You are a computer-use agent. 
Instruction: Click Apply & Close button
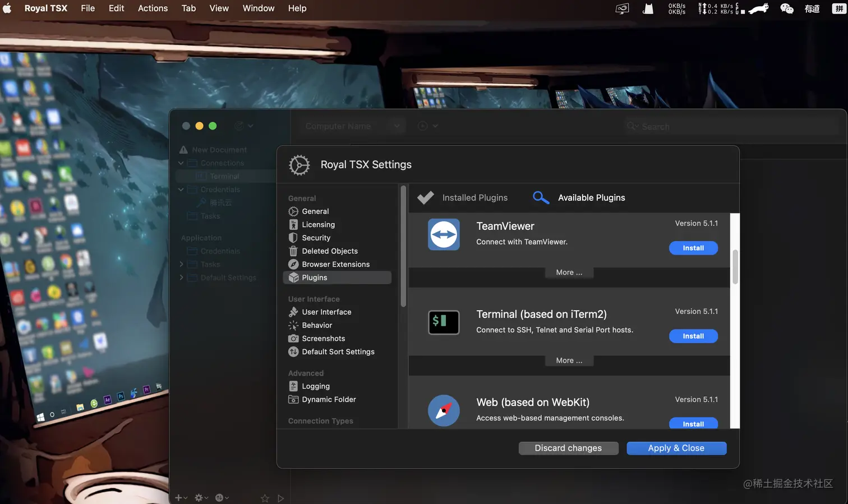coord(676,448)
